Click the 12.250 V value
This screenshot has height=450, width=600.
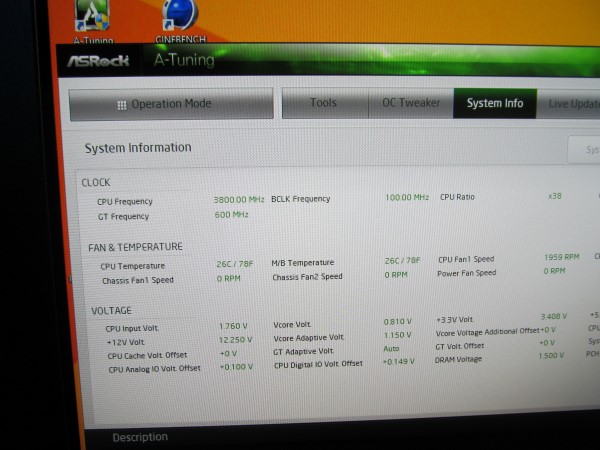(235, 340)
